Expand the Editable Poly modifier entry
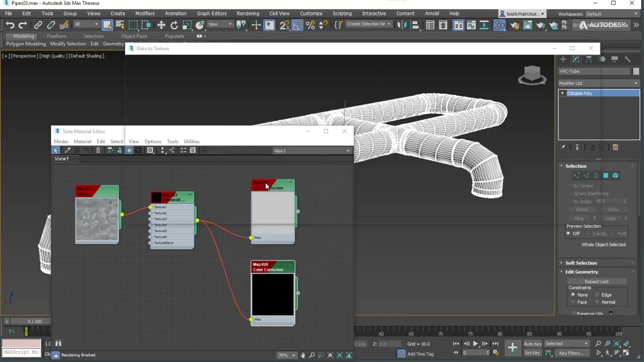The height and width of the screenshot is (362, 644). point(562,93)
